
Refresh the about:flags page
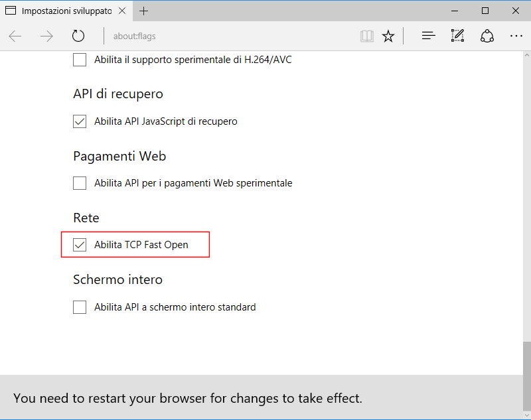coord(78,35)
